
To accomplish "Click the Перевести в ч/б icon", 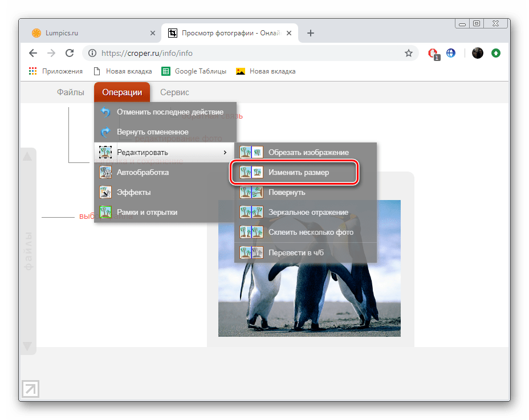I will [x=251, y=252].
